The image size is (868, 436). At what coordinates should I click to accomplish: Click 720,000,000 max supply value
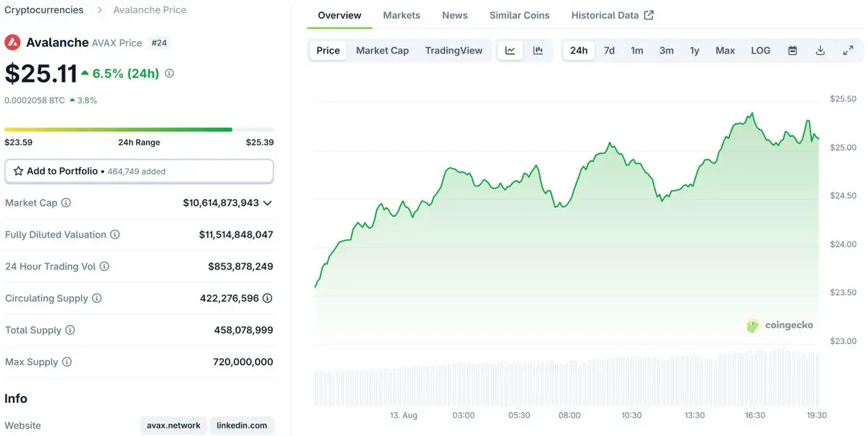point(243,361)
